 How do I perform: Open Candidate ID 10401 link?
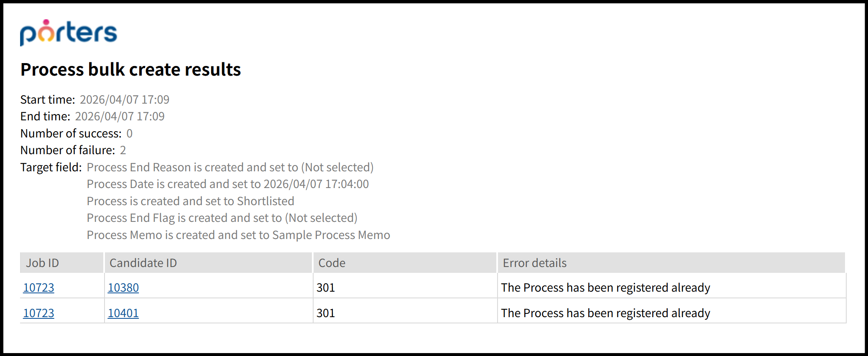123,313
